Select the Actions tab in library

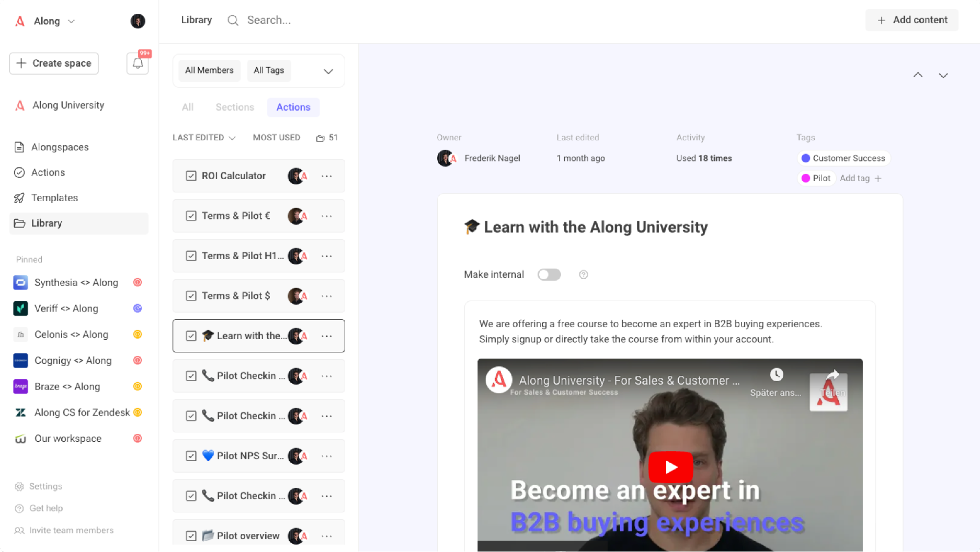tap(294, 106)
